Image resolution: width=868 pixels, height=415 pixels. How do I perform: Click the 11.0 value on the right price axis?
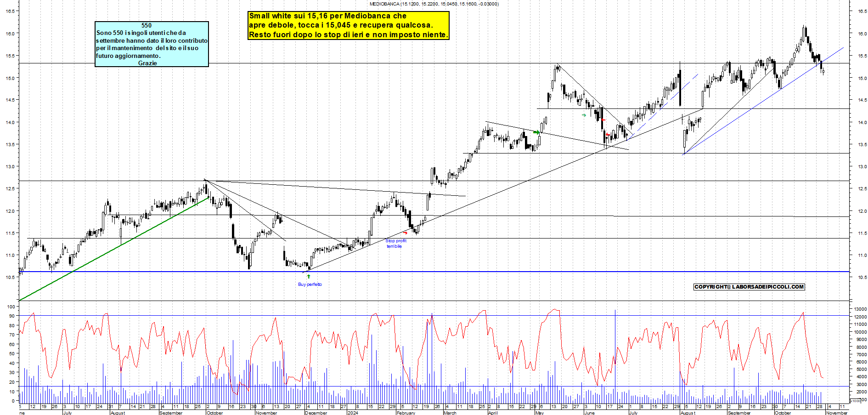click(862, 255)
